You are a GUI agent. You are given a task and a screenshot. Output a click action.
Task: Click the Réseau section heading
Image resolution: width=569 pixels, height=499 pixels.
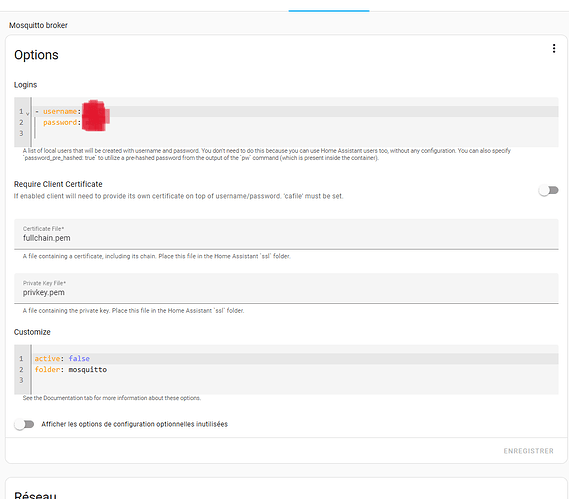point(35,495)
